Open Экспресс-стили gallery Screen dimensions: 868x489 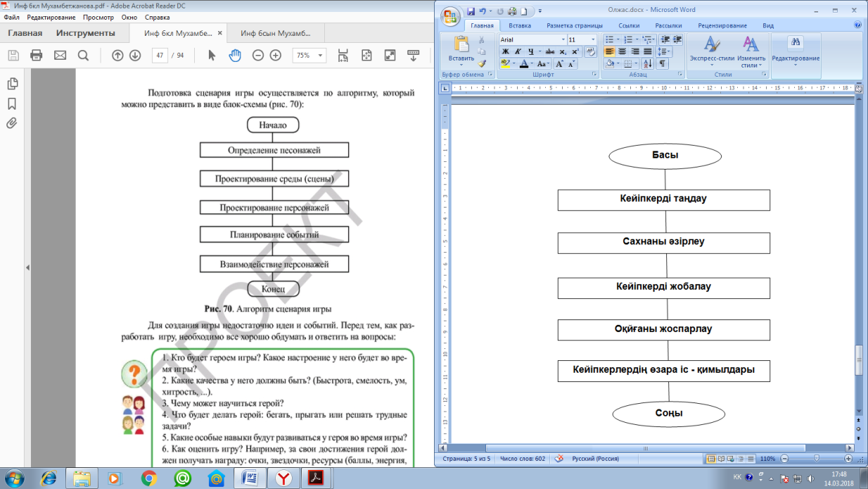tap(712, 51)
